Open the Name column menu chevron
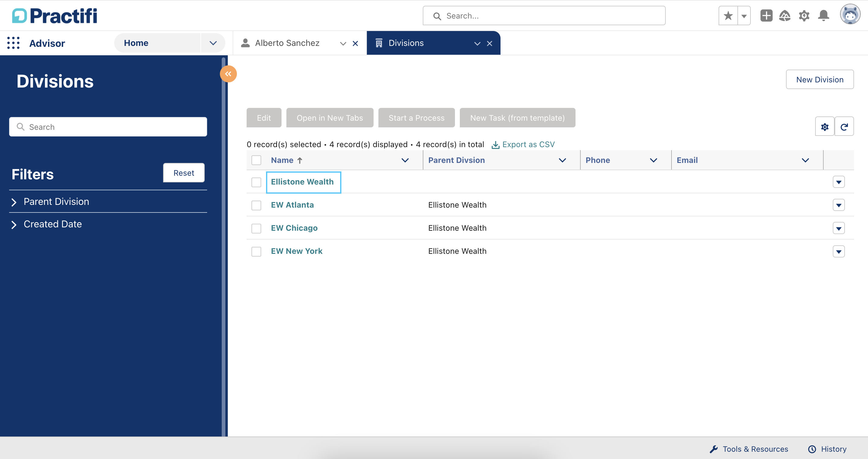The image size is (868, 459). click(x=405, y=160)
